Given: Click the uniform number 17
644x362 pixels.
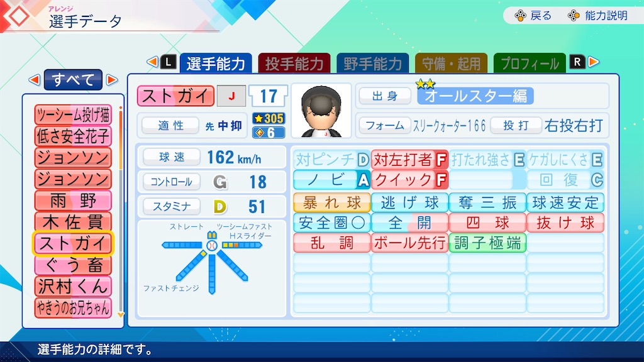Looking at the screenshot, I should coord(268,96).
